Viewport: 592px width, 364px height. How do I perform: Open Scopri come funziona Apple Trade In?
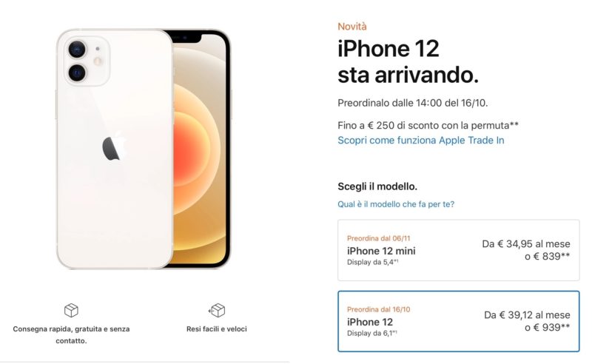pyautogui.click(x=421, y=141)
